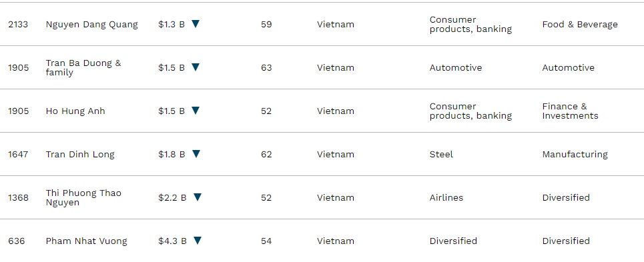This screenshot has width=644, height=262.
Task: Open the Tran Ba Duong & family profile
Action: (x=83, y=67)
